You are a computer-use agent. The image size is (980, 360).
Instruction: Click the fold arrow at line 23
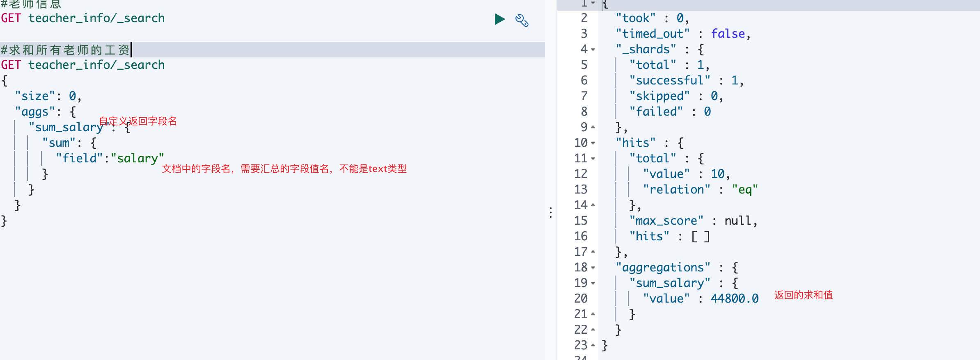point(593,346)
